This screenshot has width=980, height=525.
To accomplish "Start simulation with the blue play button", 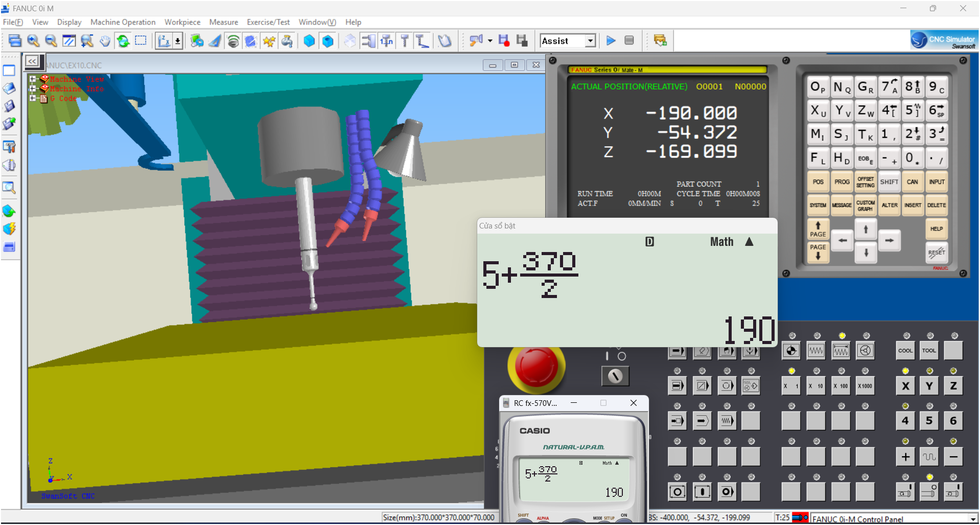I will tap(611, 41).
